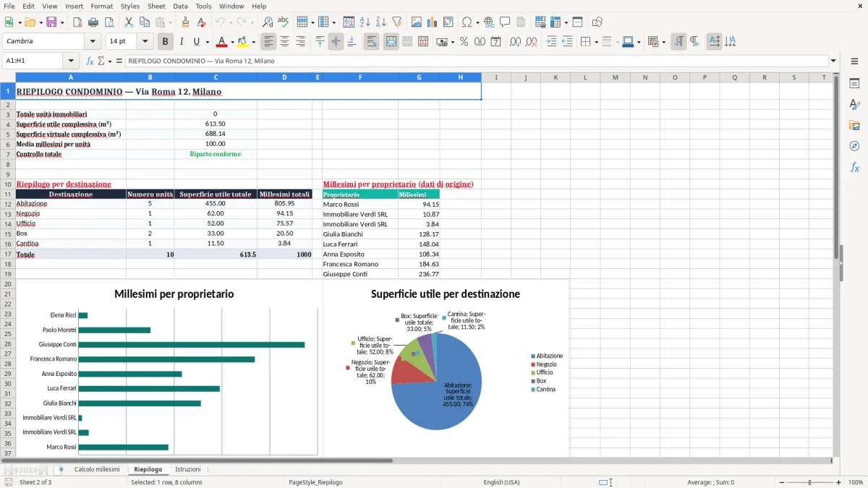Viewport: 868px width, 488px height.
Task: Sort descending Z to A
Action: click(x=380, y=22)
